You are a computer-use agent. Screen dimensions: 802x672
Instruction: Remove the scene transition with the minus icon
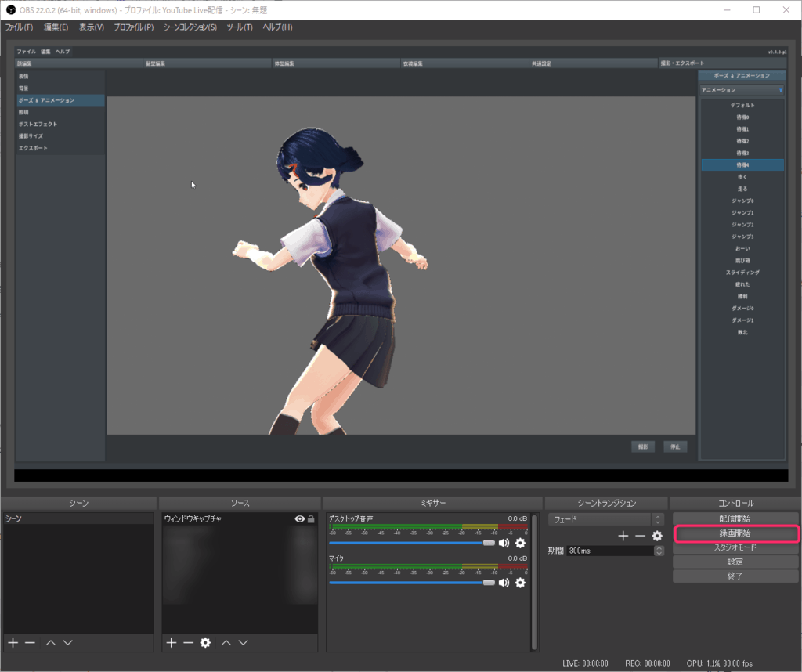point(640,536)
